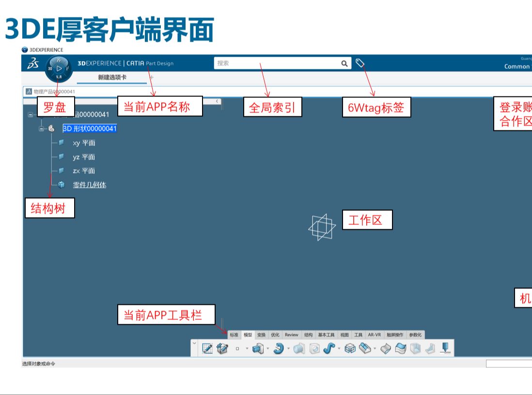Collapse the action bar with chevron
Screen dimensions: 532x395
click(x=194, y=343)
